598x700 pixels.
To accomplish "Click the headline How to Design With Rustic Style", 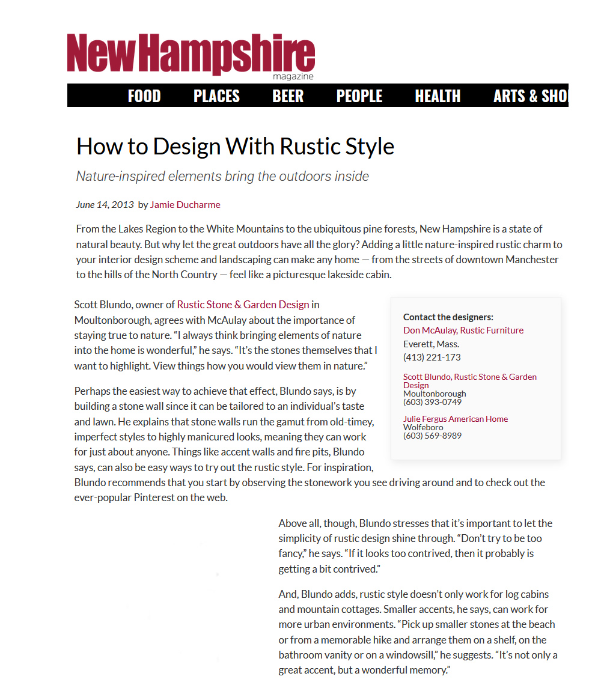I will (236, 147).
